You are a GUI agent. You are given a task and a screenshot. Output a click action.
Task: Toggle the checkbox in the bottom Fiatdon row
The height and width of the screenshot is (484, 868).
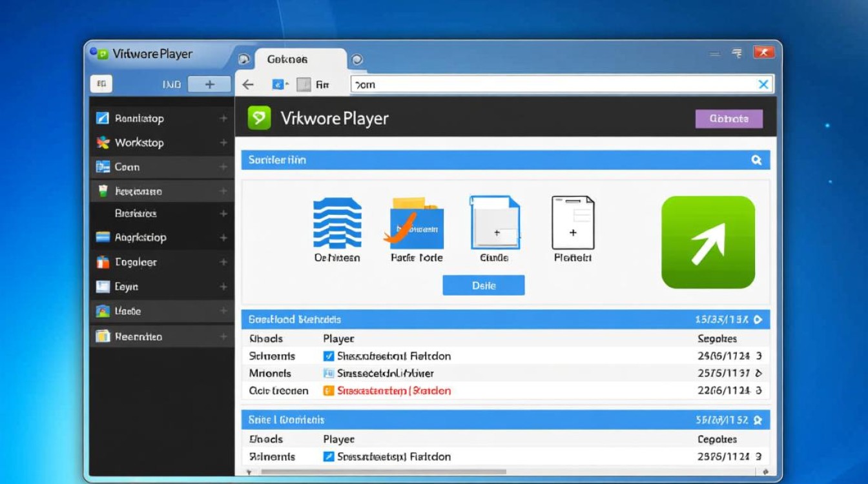click(x=330, y=456)
